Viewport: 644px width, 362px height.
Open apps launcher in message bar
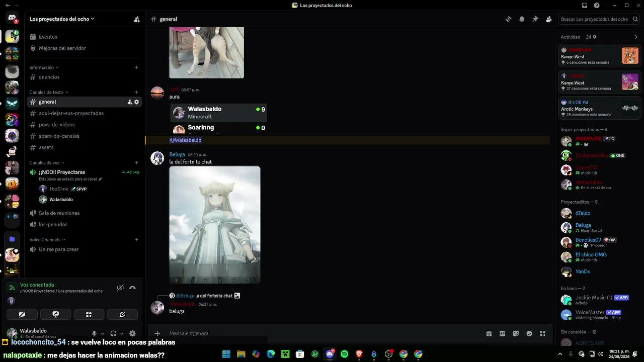coord(542,333)
